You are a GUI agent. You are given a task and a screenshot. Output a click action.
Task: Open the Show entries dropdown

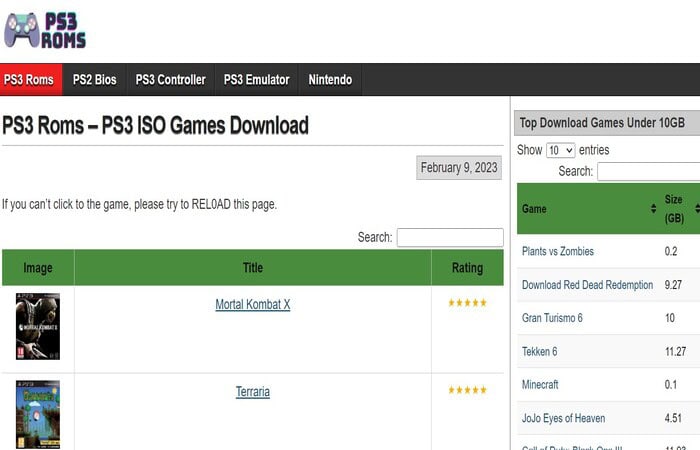tap(561, 150)
